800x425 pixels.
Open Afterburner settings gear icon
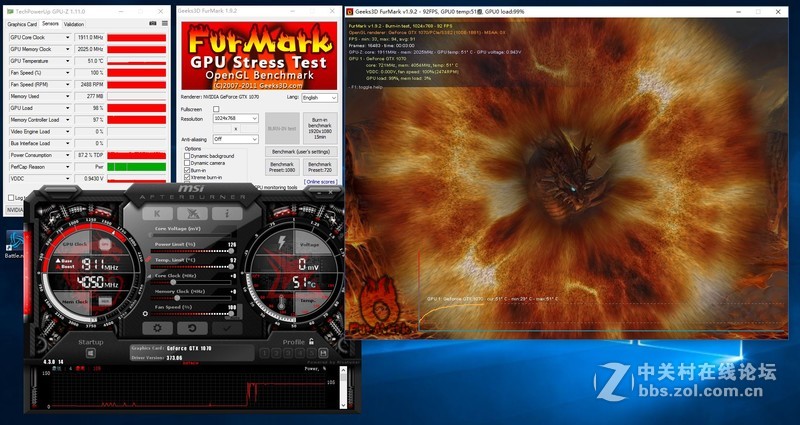pos(155,327)
